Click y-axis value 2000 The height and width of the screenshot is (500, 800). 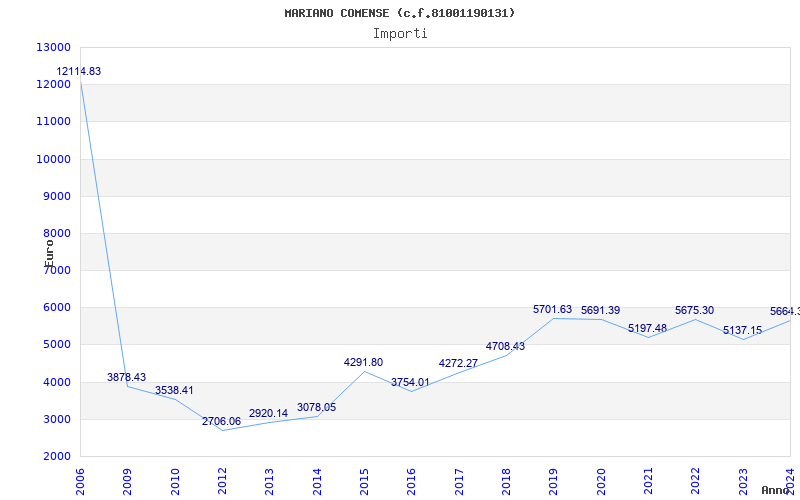tap(56, 457)
